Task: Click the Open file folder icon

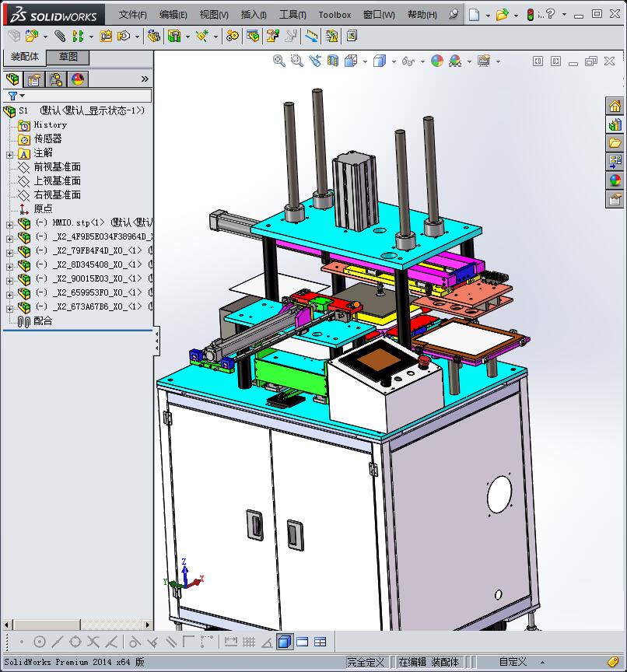Action: point(502,15)
